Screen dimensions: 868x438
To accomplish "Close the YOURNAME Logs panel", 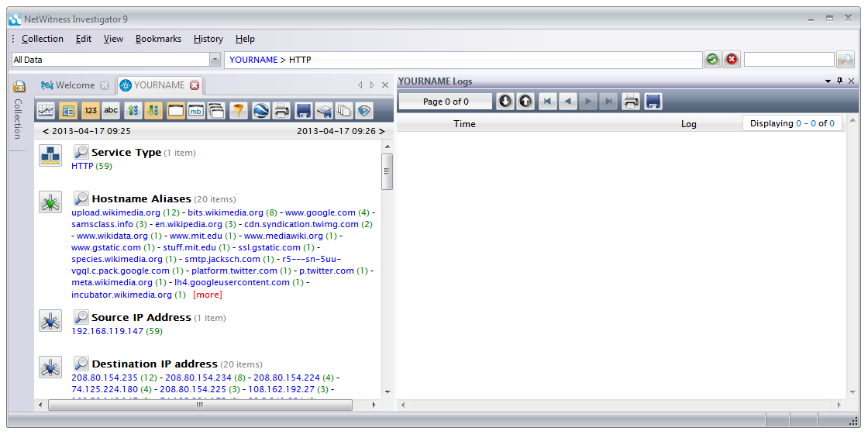I will 852,81.
